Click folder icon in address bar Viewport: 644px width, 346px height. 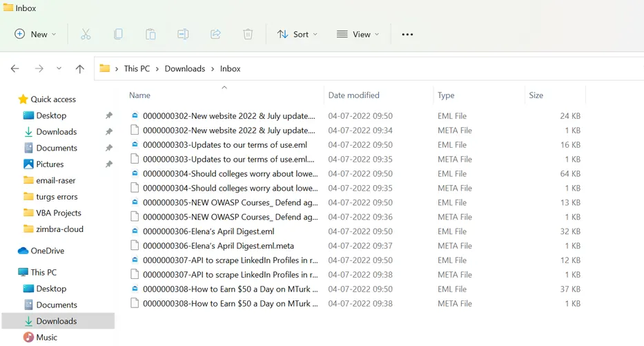(x=105, y=68)
